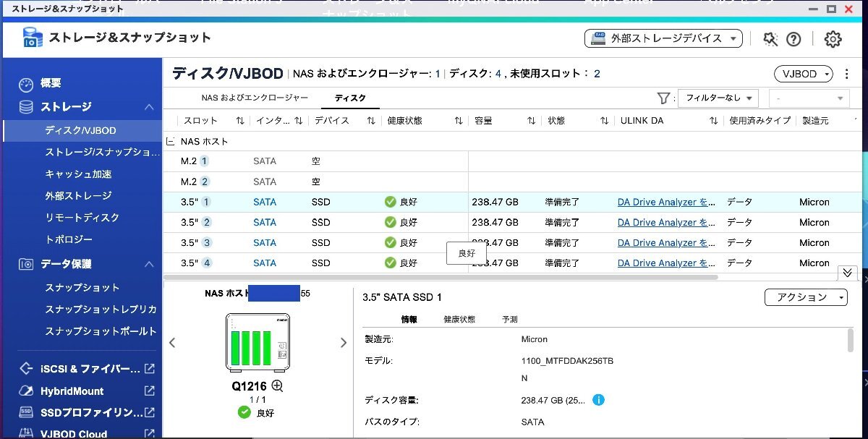Collapse the detail panel with double chevron

(847, 273)
